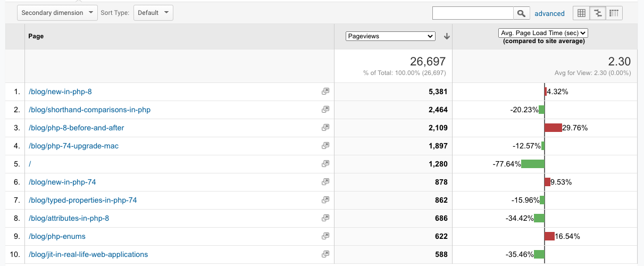
Task: Click the table search input field
Action: 473,13
